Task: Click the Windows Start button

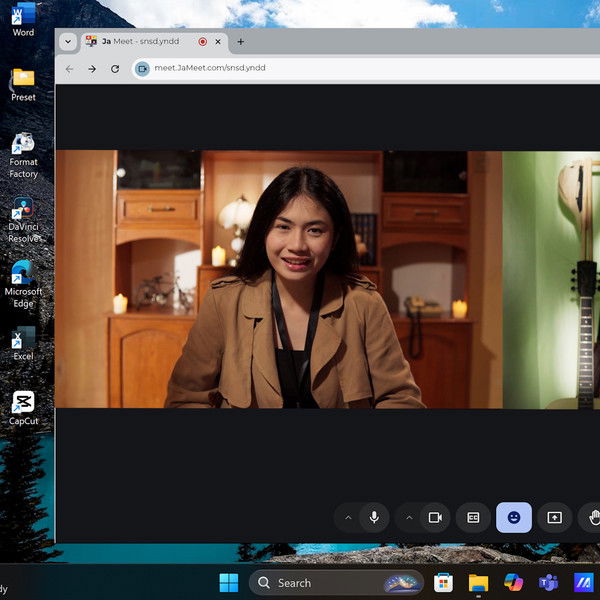Action: point(229,582)
